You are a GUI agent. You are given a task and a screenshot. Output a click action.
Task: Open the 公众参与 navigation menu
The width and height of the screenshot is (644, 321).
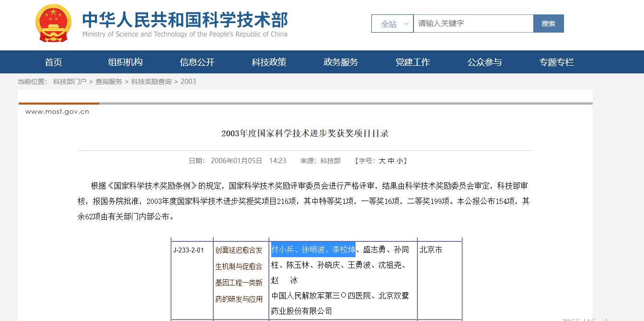coord(484,61)
